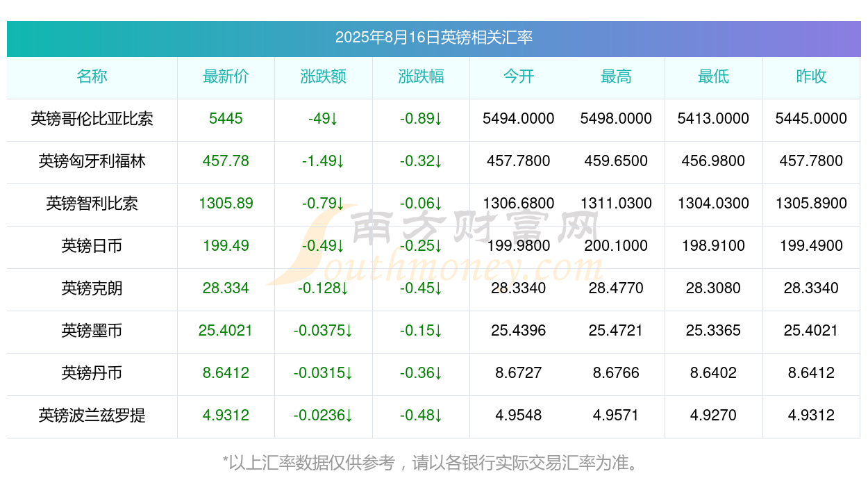Select latest price 5445

click(x=226, y=119)
